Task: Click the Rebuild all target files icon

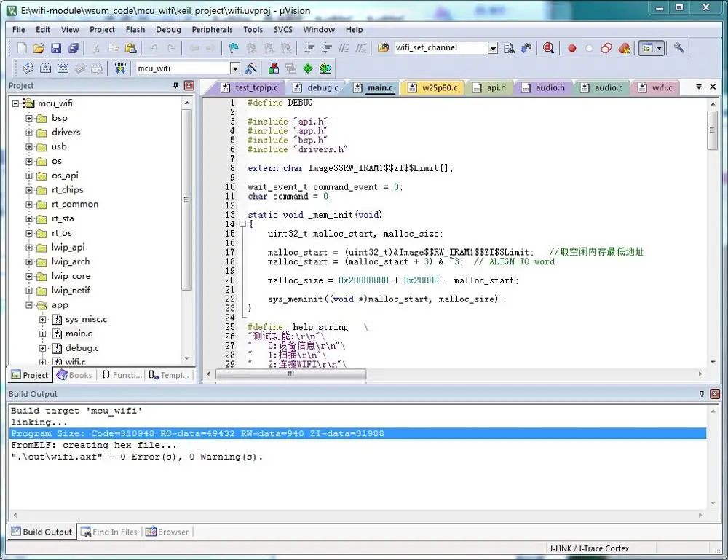Action: pos(63,68)
